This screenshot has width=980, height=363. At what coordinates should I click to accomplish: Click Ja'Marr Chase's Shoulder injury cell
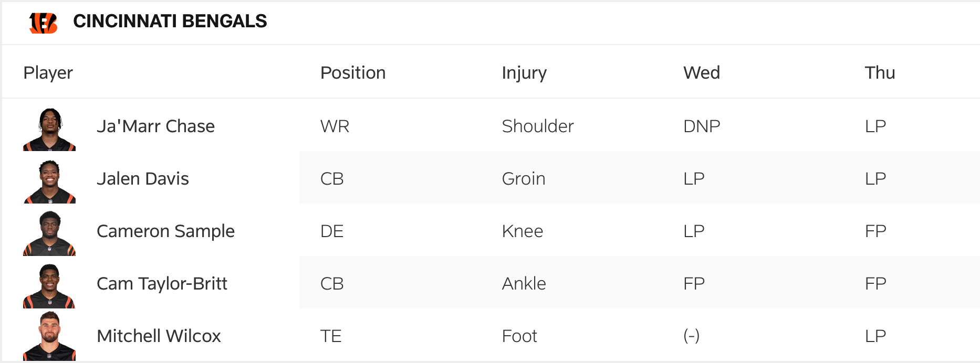537,126
